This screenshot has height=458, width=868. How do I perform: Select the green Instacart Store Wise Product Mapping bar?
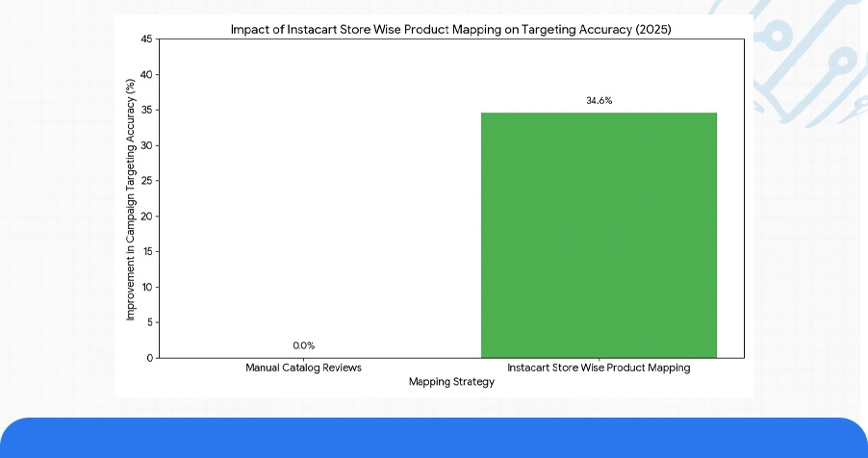click(599, 236)
